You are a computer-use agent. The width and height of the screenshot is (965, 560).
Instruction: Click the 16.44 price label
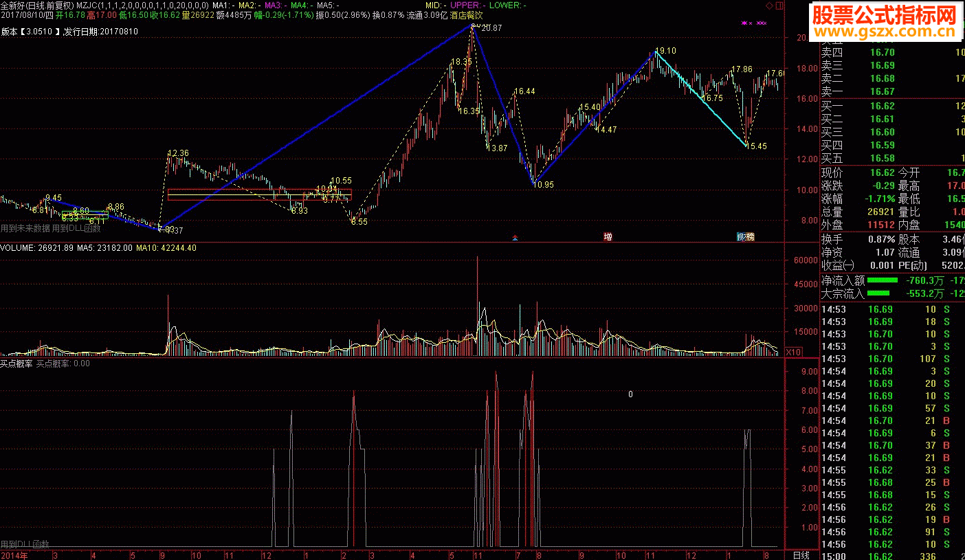pyautogui.click(x=524, y=91)
